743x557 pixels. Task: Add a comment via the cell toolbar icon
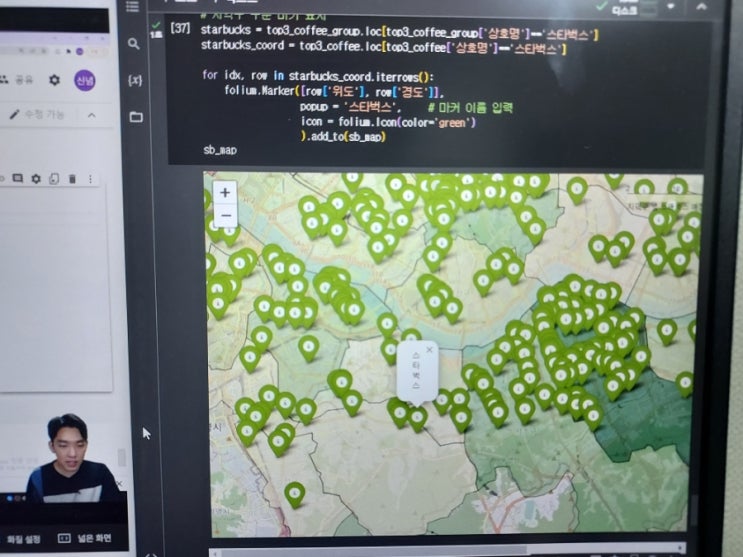18,178
